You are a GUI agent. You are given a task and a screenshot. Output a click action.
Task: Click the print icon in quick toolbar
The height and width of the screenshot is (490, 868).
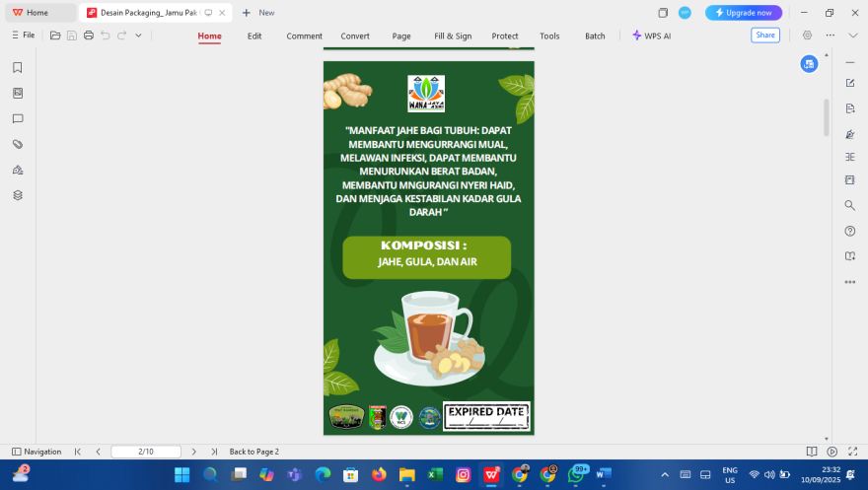point(89,35)
